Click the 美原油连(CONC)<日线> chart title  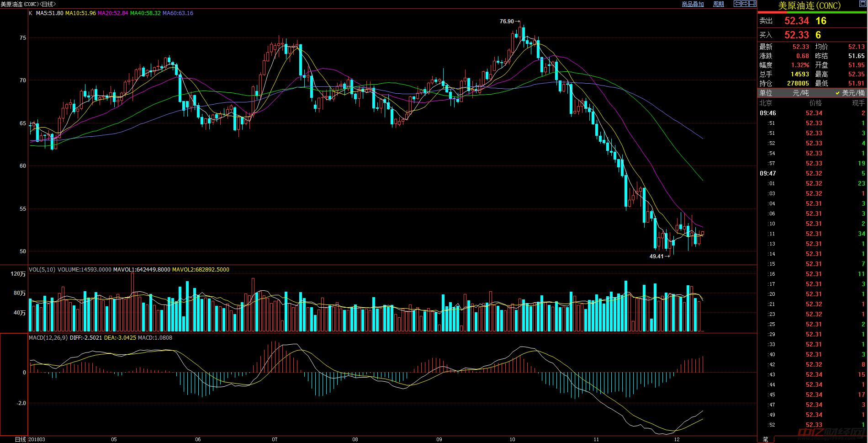(x=28, y=4)
